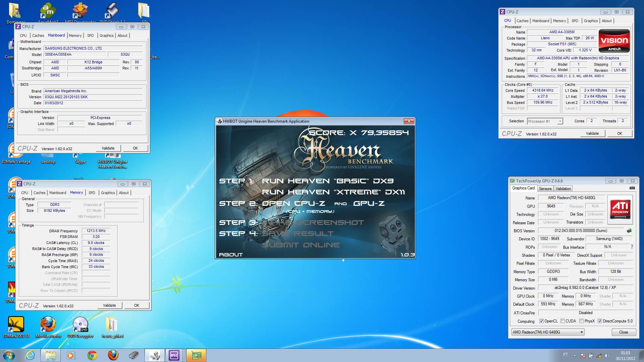This screenshot has width=644, height=362.
Task: Click Validate in Memory CPU-Z window
Action: click(x=109, y=305)
